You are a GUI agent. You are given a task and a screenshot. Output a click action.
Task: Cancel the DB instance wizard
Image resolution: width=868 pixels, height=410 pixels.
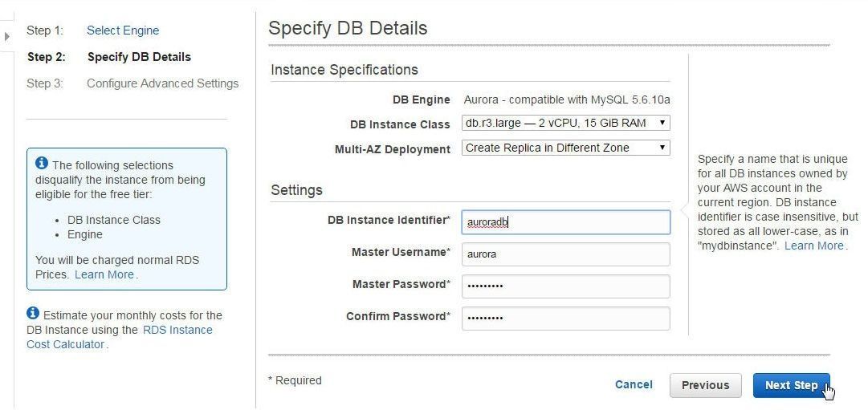634,384
